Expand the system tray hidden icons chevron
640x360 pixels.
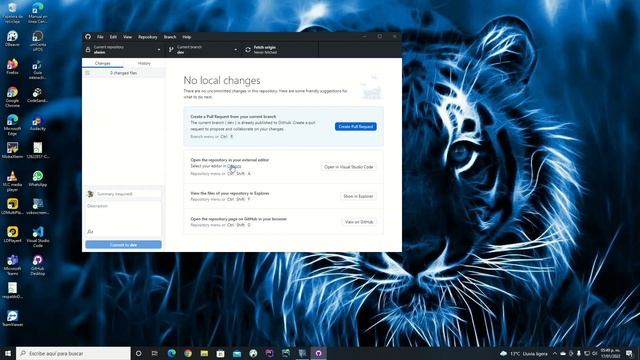(555, 353)
